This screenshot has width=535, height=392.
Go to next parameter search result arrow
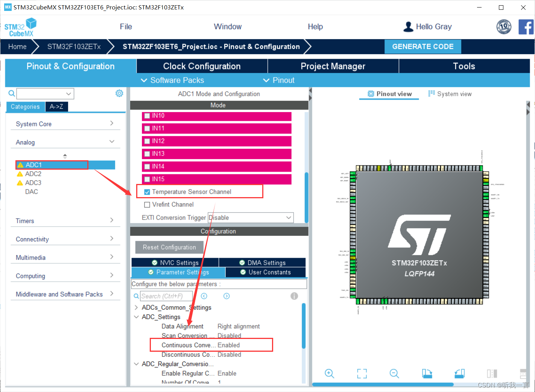226,296
